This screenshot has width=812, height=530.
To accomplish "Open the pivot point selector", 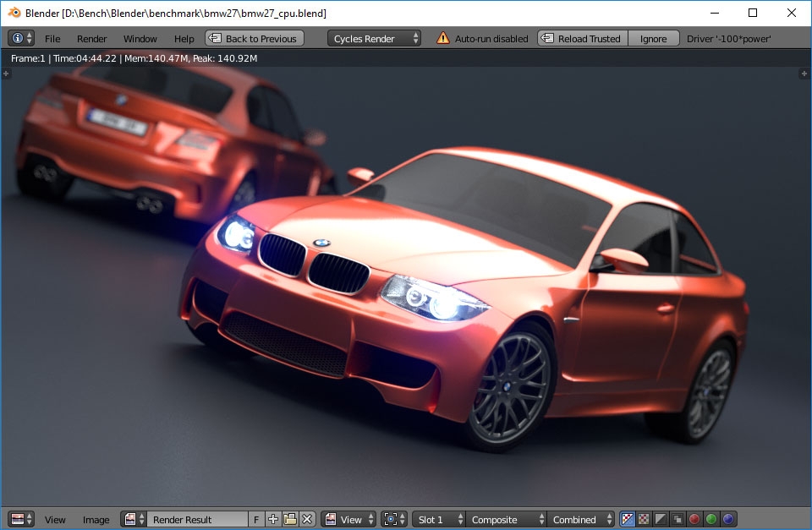I will pyautogui.click(x=394, y=519).
